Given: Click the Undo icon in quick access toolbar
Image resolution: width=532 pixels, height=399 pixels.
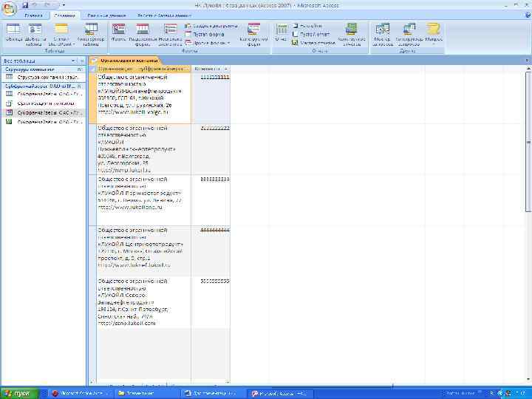Looking at the screenshot, I should tap(36, 5).
